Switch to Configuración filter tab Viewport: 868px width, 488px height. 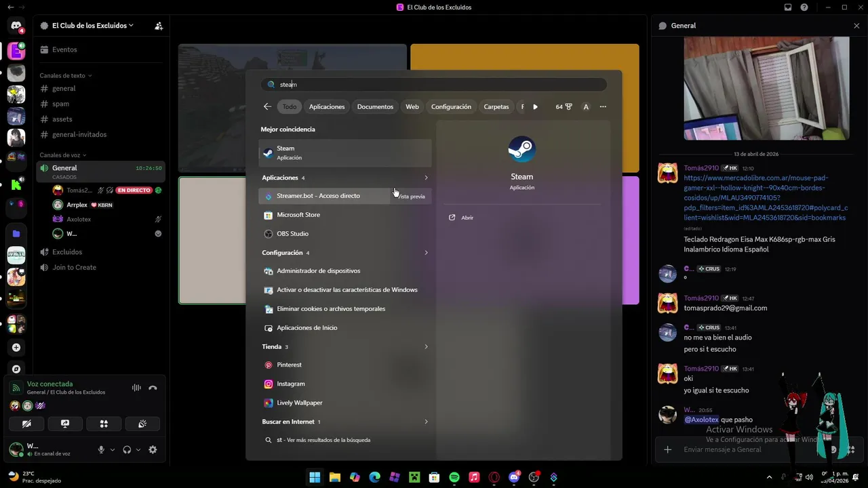(x=451, y=106)
